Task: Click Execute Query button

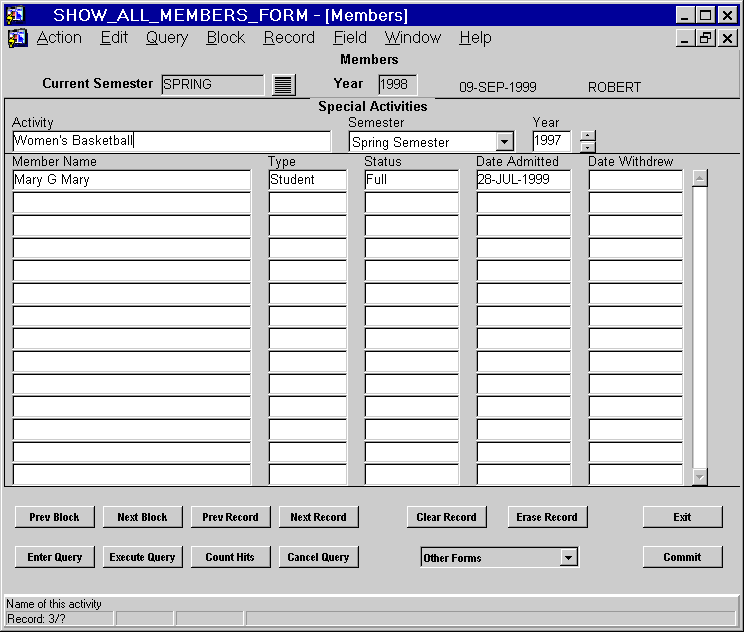Action: tap(142, 557)
